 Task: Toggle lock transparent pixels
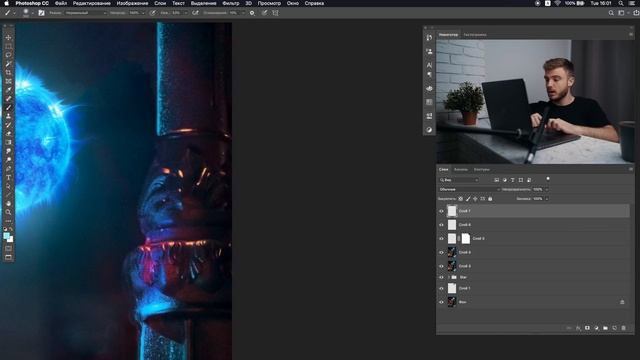coord(460,199)
